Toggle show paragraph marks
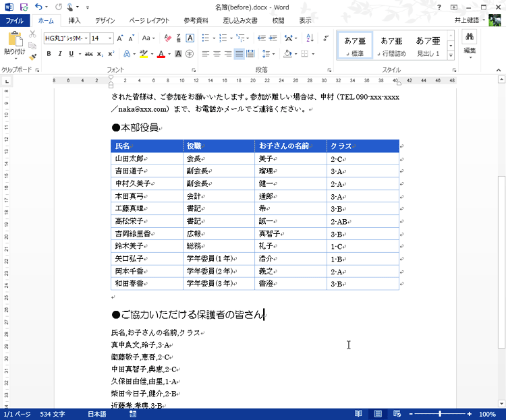Image resolution: width=506 pixels, height=420 pixels. [x=326, y=38]
